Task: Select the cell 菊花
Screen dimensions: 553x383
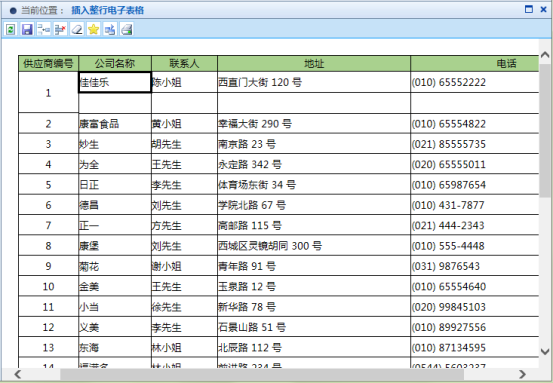Action: point(115,266)
